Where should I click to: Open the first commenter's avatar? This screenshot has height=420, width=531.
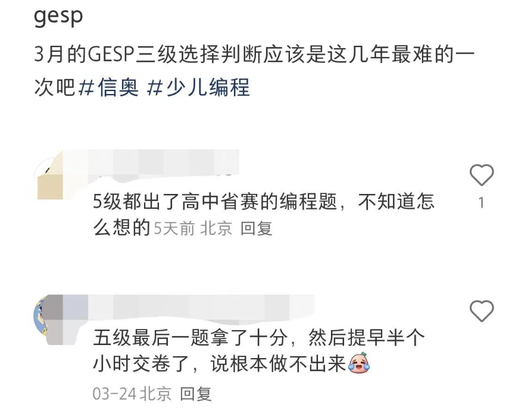pyautogui.click(x=50, y=178)
